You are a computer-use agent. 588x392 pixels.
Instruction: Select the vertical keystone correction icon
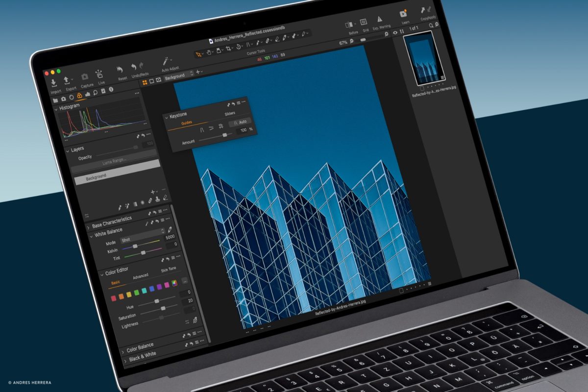pos(202,129)
